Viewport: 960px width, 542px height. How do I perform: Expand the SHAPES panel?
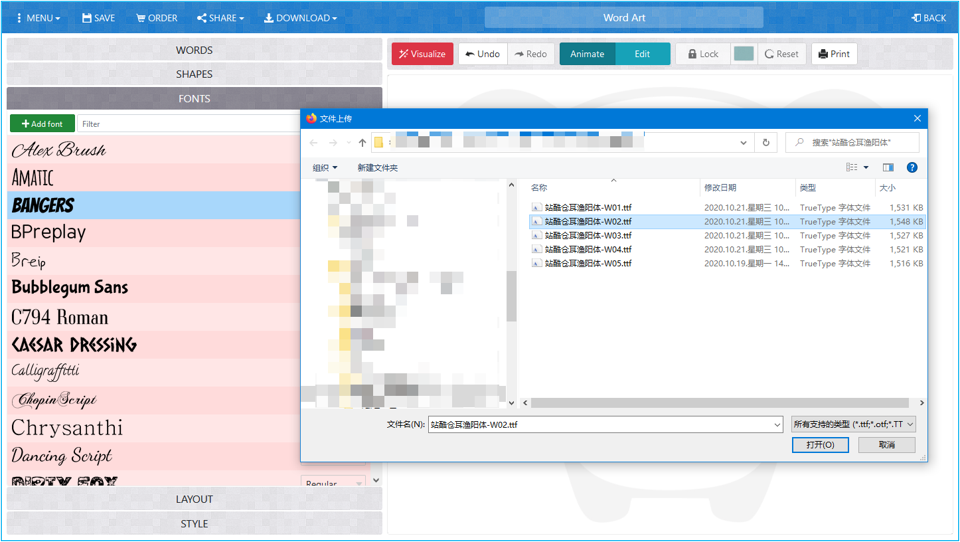pyautogui.click(x=194, y=74)
